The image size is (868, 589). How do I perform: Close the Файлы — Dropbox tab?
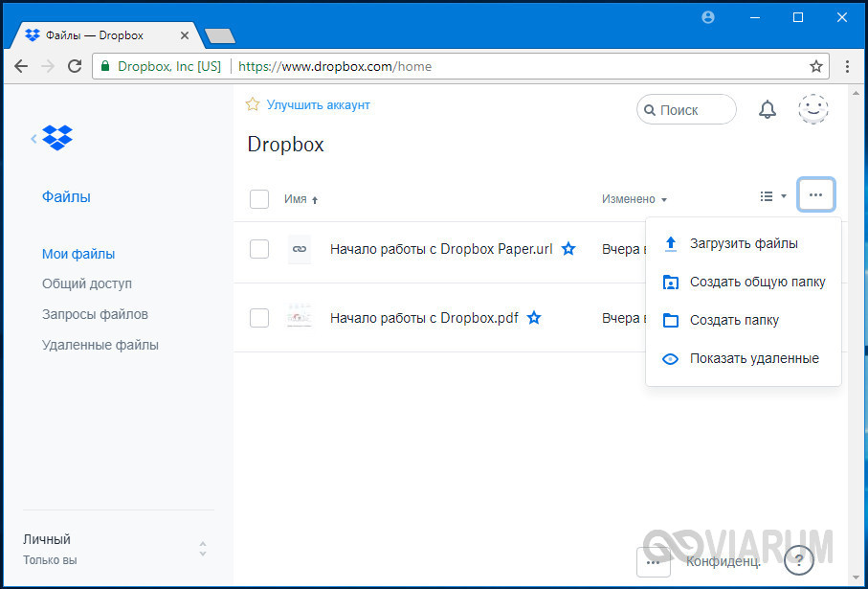pyautogui.click(x=185, y=35)
